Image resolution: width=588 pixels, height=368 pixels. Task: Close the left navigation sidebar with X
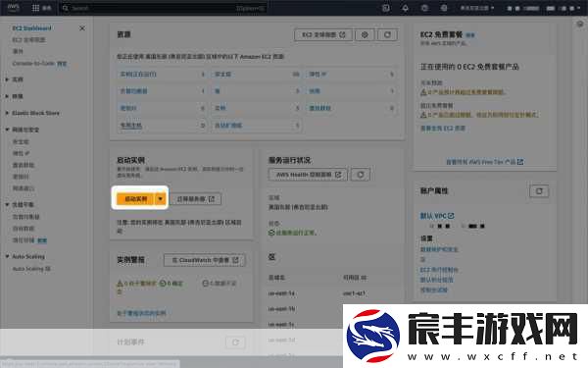pyautogui.click(x=82, y=28)
